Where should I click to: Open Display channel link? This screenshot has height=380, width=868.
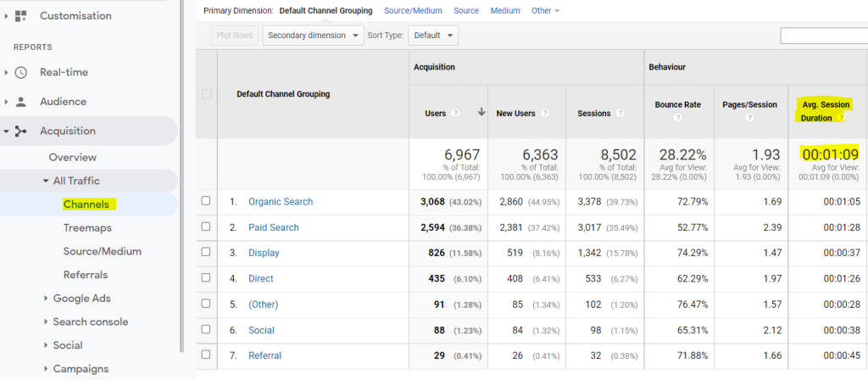point(264,253)
